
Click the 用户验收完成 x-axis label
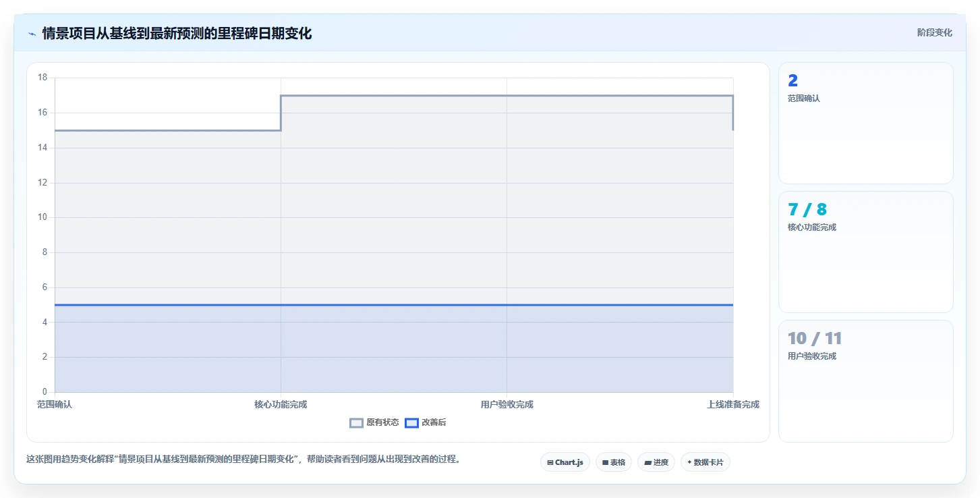tap(507, 404)
